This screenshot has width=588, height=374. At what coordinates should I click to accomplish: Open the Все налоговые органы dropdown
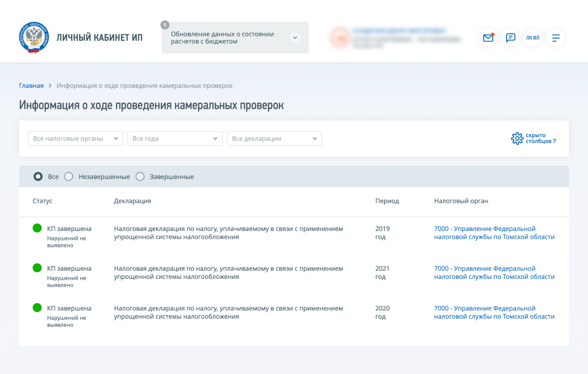(x=75, y=138)
